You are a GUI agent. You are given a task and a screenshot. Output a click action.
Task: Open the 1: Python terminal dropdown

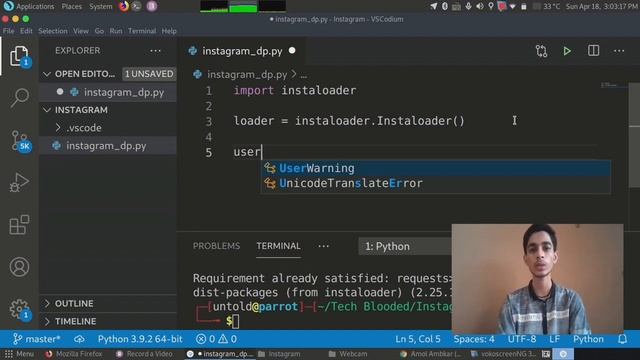(405, 246)
